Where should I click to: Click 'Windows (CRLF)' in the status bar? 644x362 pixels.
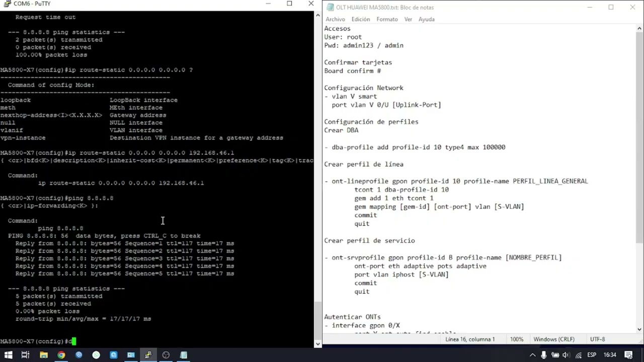tap(554, 339)
